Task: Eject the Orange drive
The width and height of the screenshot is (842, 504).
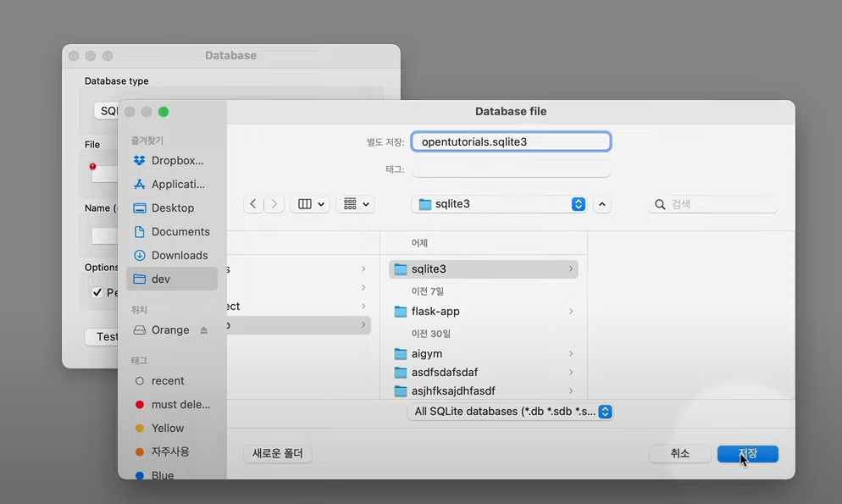Action: pos(204,330)
